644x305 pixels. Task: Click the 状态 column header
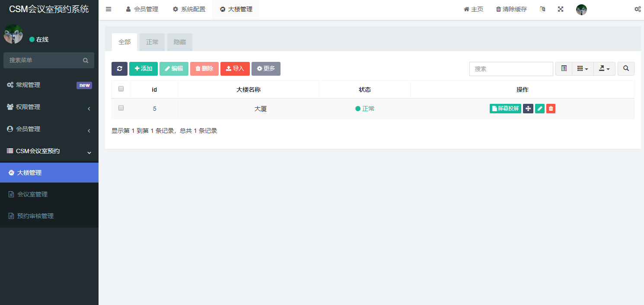click(x=365, y=90)
